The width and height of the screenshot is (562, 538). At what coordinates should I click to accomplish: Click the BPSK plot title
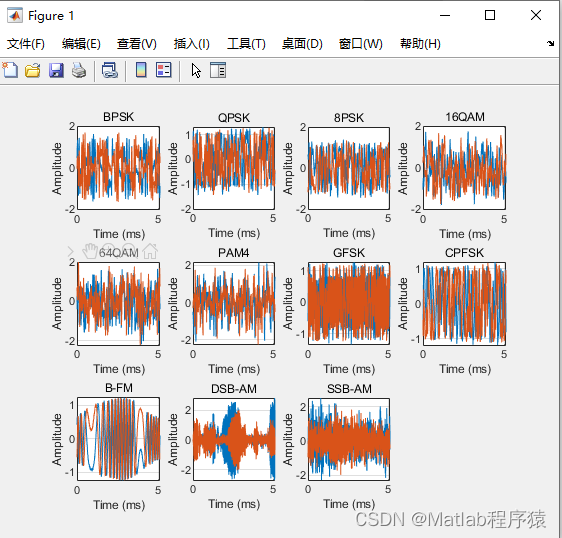[x=119, y=117]
